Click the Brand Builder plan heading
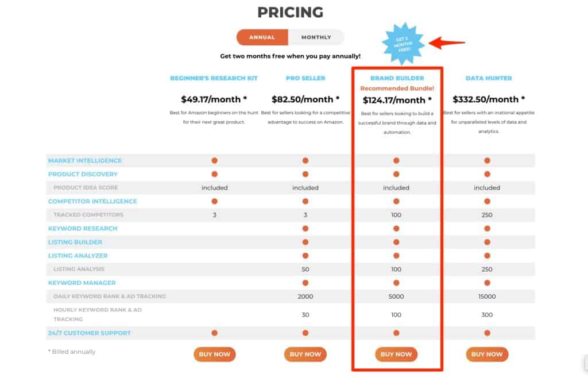 click(397, 78)
